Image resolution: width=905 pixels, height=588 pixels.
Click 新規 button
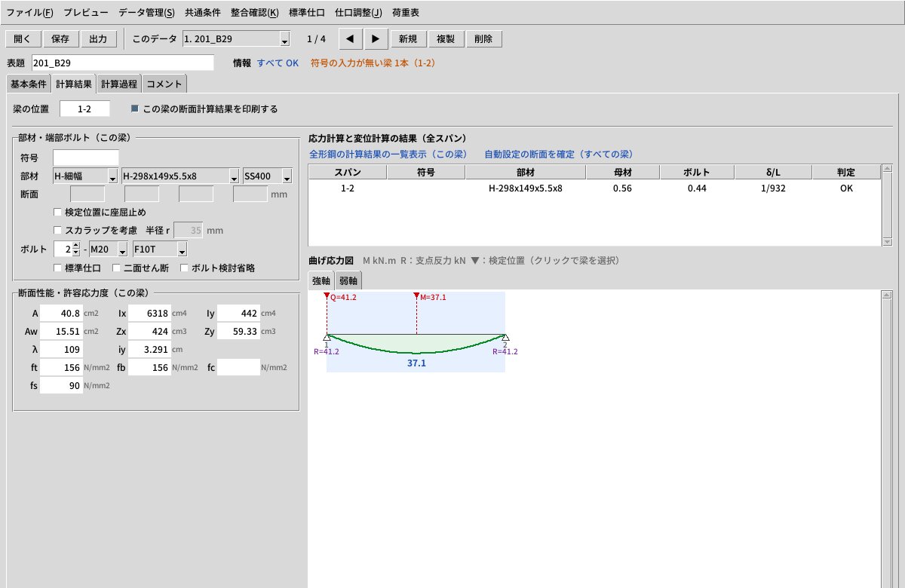pyautogui.click(x=409, y=39)
